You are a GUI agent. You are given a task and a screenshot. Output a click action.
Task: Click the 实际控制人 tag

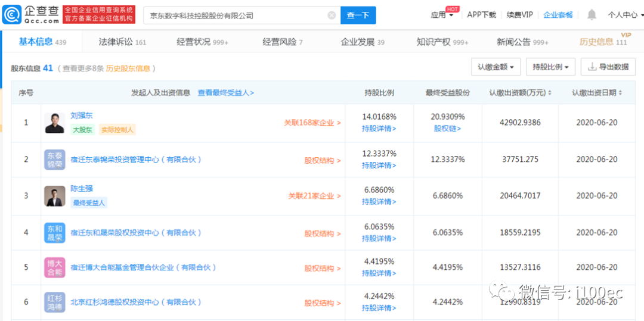[117, 130]
